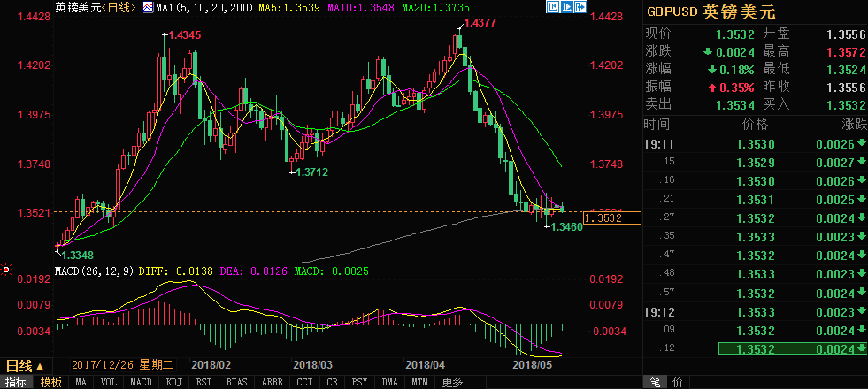Image resolution: width=868 pixels, height=389 pixels.
Task: Click the 现价 value 1.3532
Action: (x=734, y=34)
